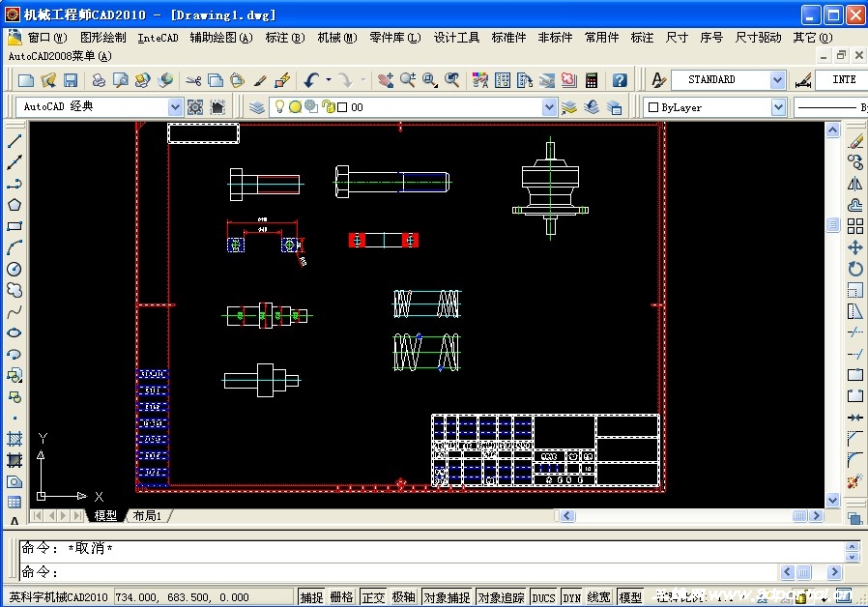Open the InteCAD menu
Screen dimensions: 868x607
(158, 38)
